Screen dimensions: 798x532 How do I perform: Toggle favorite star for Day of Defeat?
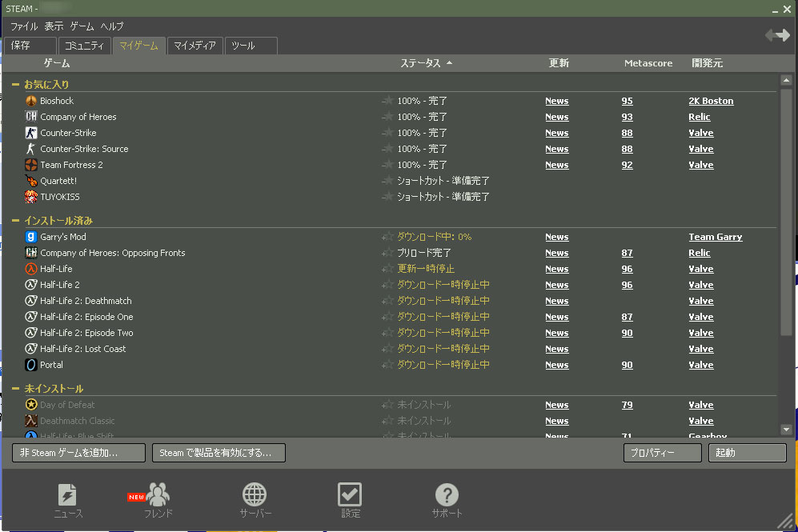388,405
